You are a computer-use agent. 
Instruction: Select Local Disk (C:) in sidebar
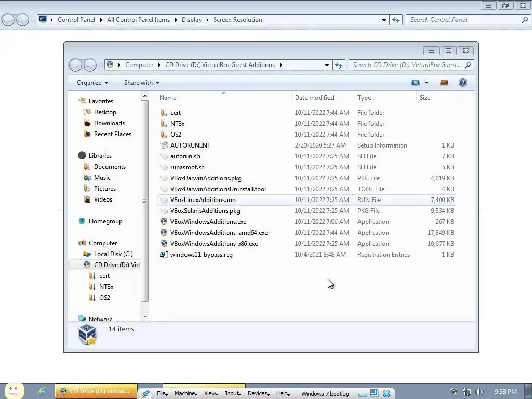coord(113,254)
